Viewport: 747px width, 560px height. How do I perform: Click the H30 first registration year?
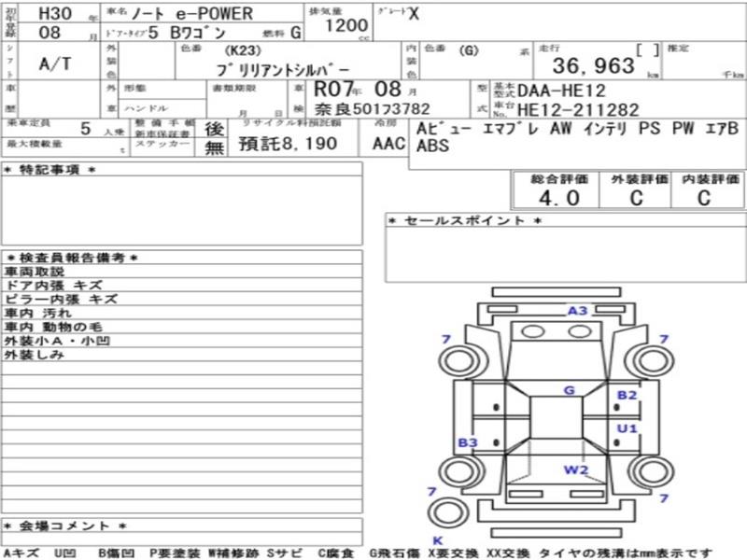click(55, 13)
